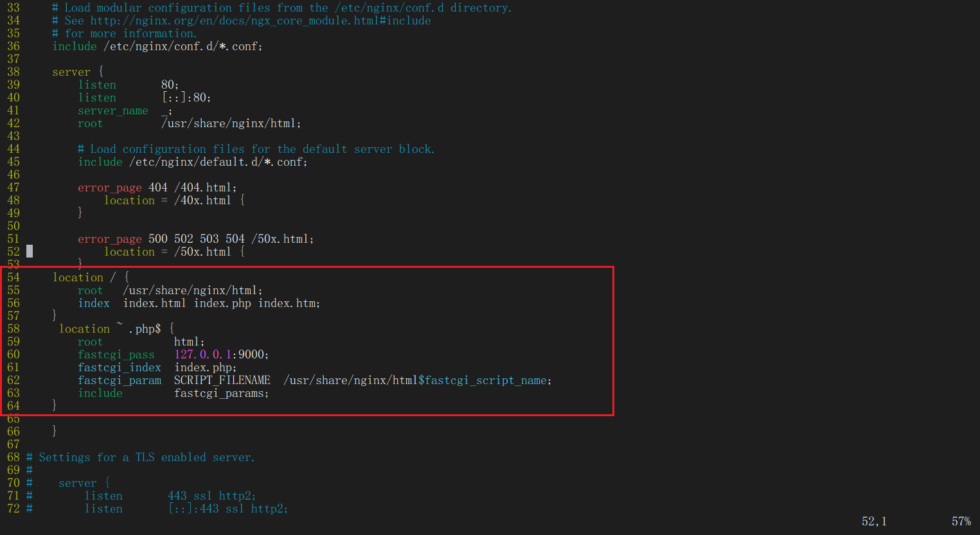
Task: Click the 127.0.0.1:9000 fastcgi_pass address
Action: click(221, 355)
